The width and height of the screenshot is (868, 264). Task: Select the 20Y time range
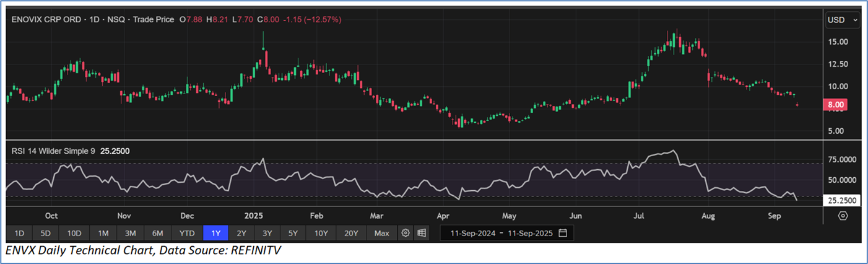click(x=351, y=233)
